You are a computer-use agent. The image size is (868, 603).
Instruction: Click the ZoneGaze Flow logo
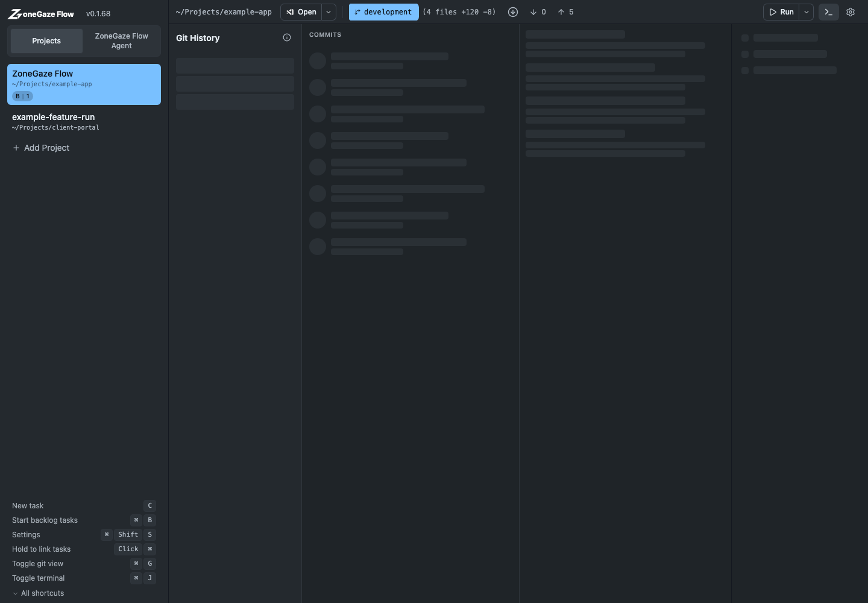41,14
